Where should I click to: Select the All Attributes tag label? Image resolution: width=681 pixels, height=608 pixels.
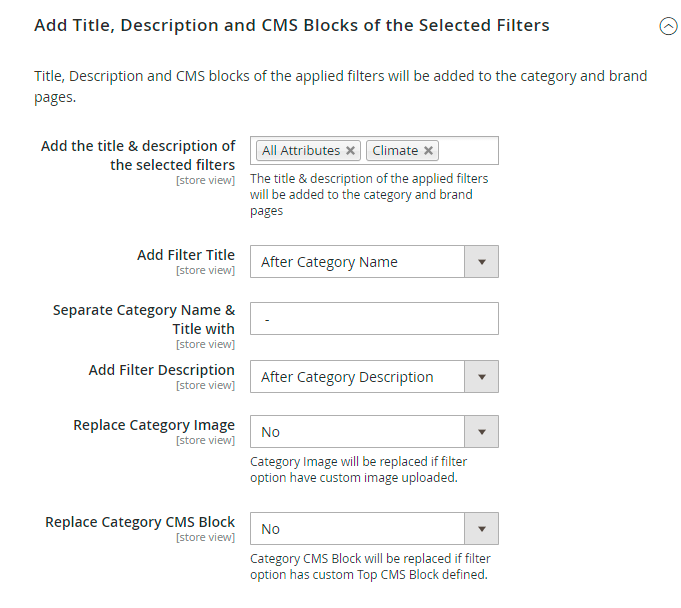(300, 151)
